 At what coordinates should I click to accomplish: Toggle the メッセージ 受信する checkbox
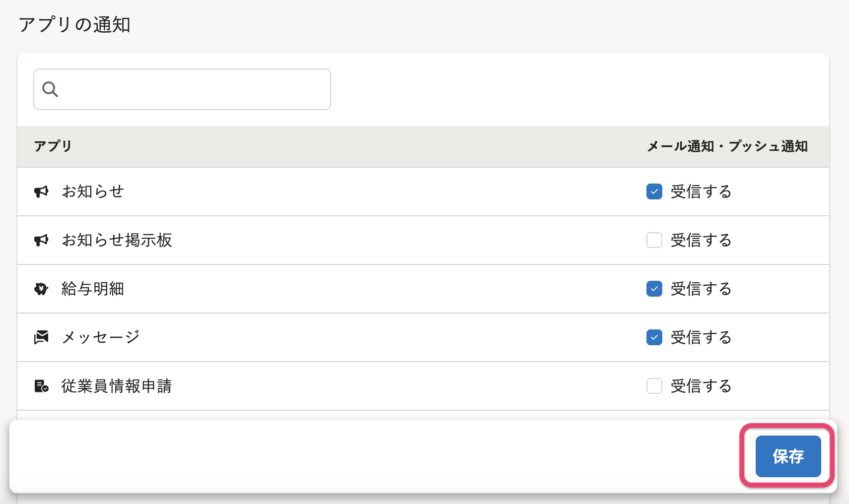[x=654, y=337]
